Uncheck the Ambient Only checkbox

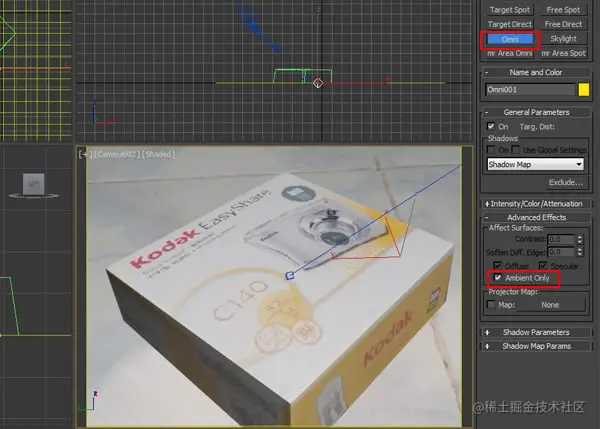[497, 278]
